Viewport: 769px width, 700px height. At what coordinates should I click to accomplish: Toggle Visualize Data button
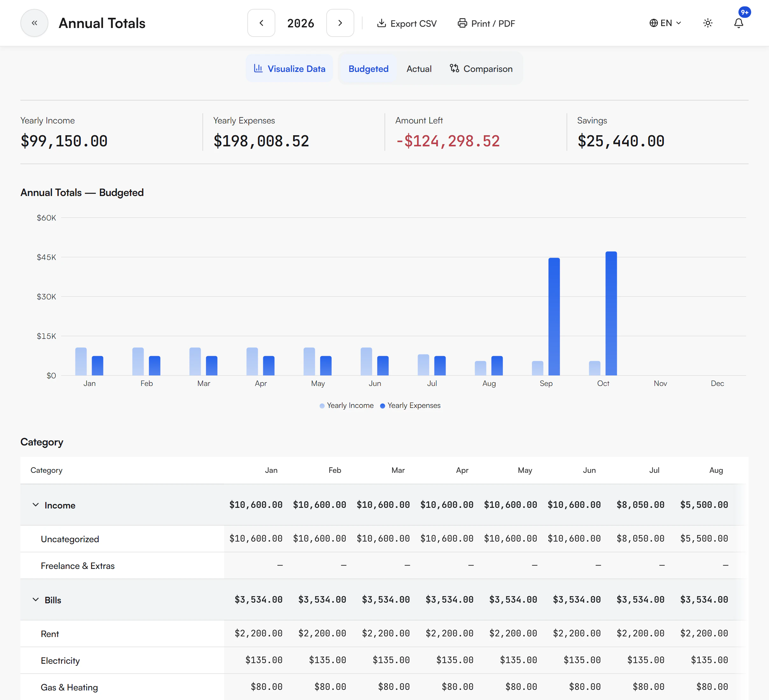pos(290,69)
